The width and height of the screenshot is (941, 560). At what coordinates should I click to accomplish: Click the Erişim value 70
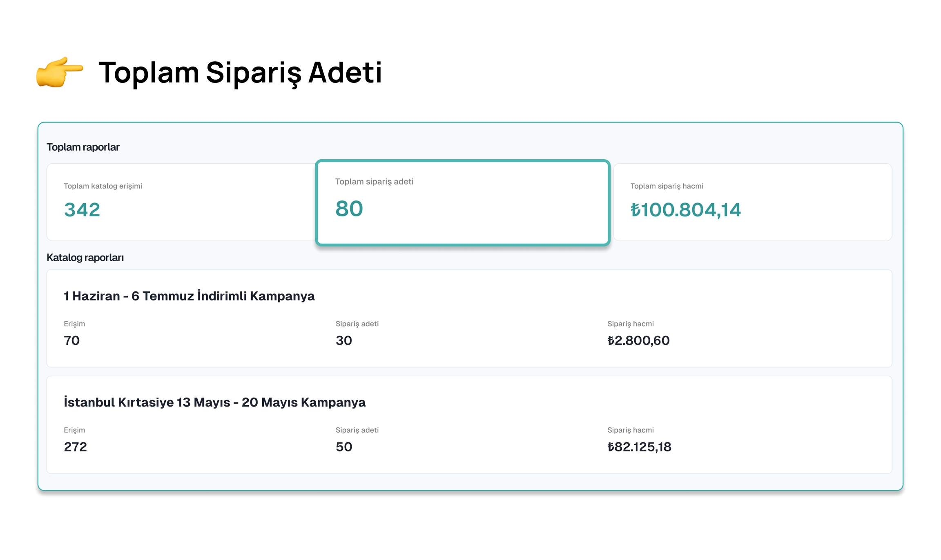pyautogui.click(x=72, y=340)
